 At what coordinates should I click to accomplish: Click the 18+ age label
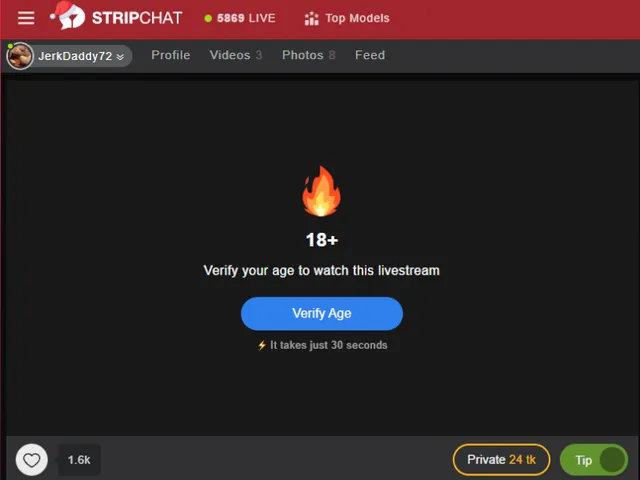322,240
